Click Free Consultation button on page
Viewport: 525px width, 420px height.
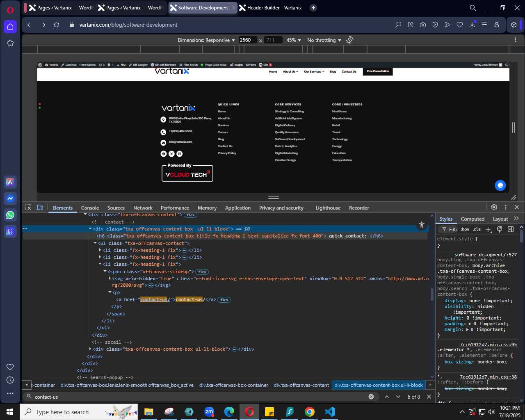(378, 71)
